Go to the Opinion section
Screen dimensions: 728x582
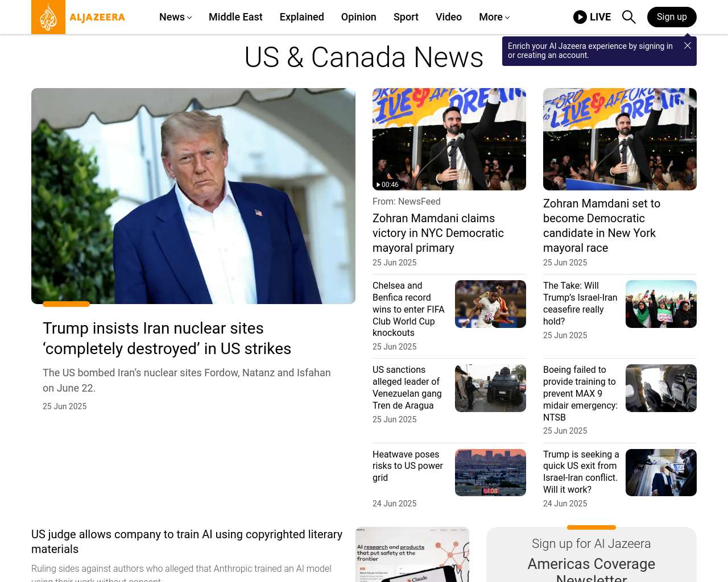[358, 17]
